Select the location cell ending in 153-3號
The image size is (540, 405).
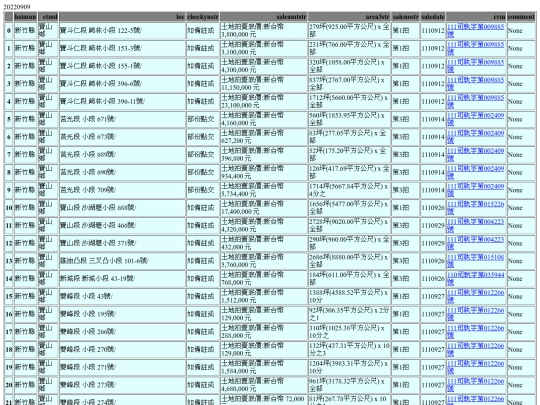click(122, 48)
